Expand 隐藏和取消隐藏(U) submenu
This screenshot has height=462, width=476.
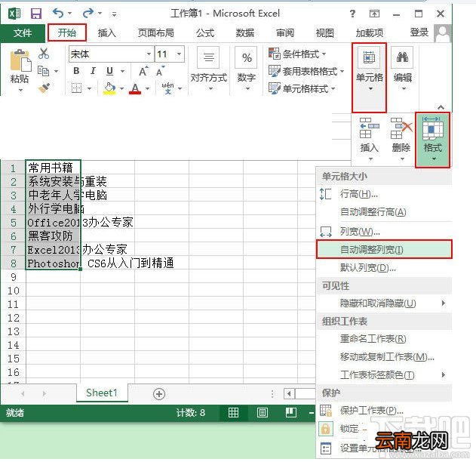click(384, 303)
